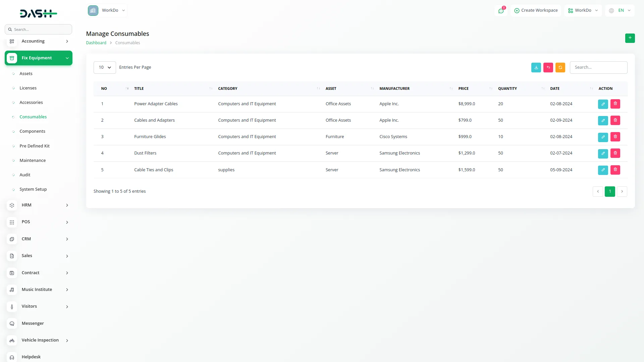Open Assets in the sidebar
Screen dimensions: 644x362
point(26,74)
